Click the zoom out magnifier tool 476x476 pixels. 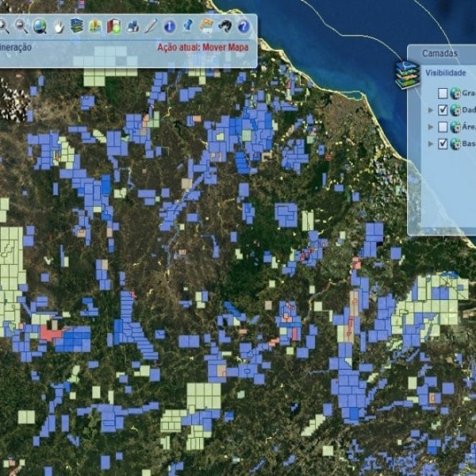[x=21, y=26]
